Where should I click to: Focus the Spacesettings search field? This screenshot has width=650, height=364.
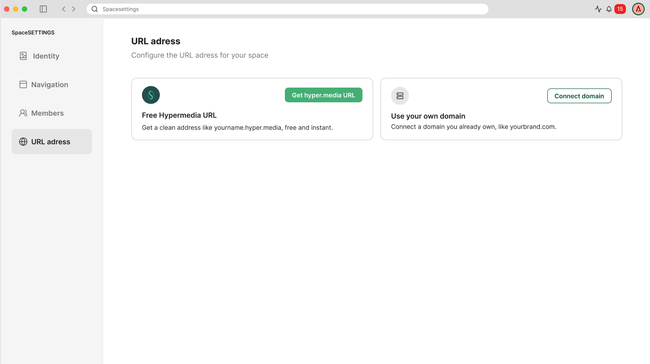287,9
